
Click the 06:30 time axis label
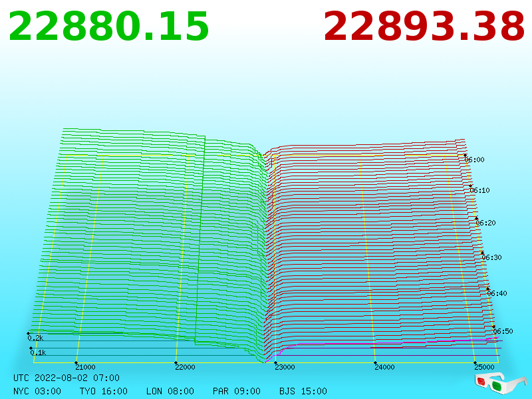[x=491, y=257]
